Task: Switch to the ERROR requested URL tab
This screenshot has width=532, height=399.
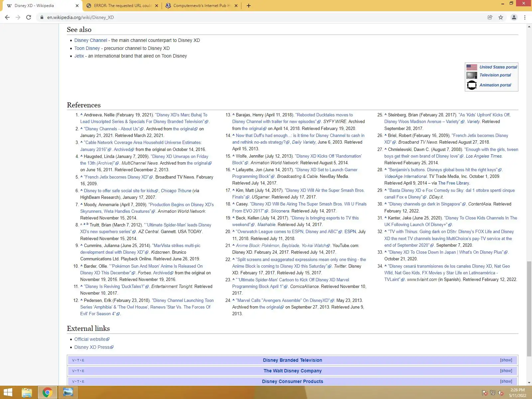Action: 122,6
